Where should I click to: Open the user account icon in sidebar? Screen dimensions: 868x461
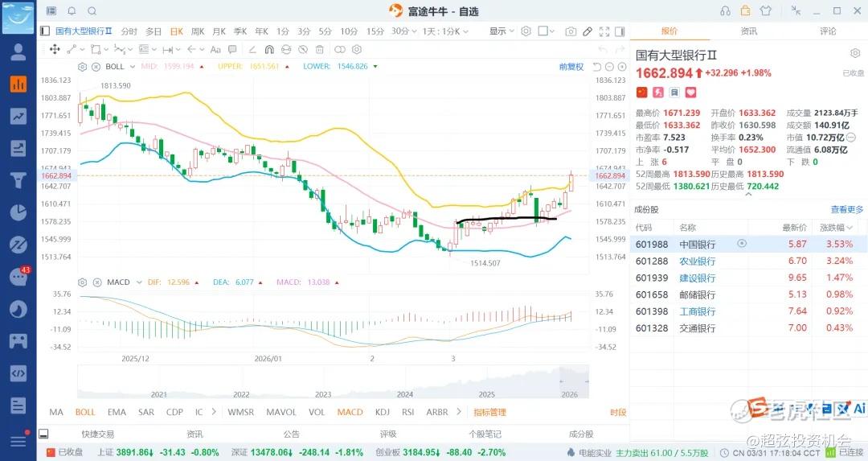click(18, 52)
